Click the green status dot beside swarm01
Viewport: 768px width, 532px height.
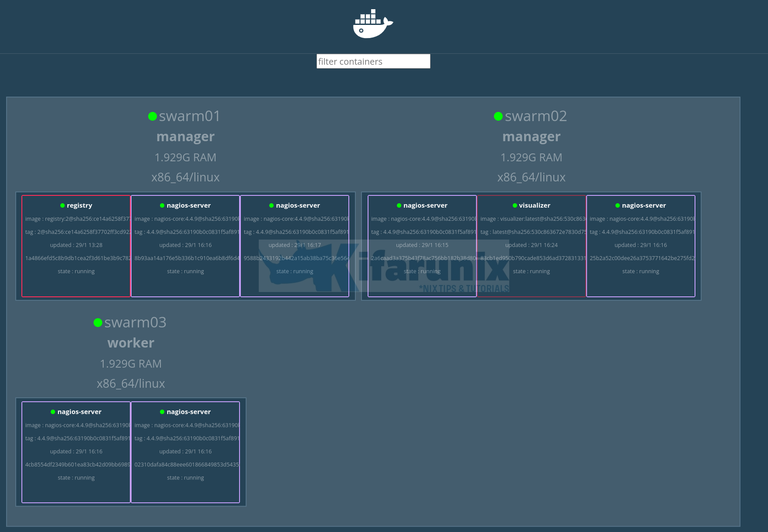(153, 116)
